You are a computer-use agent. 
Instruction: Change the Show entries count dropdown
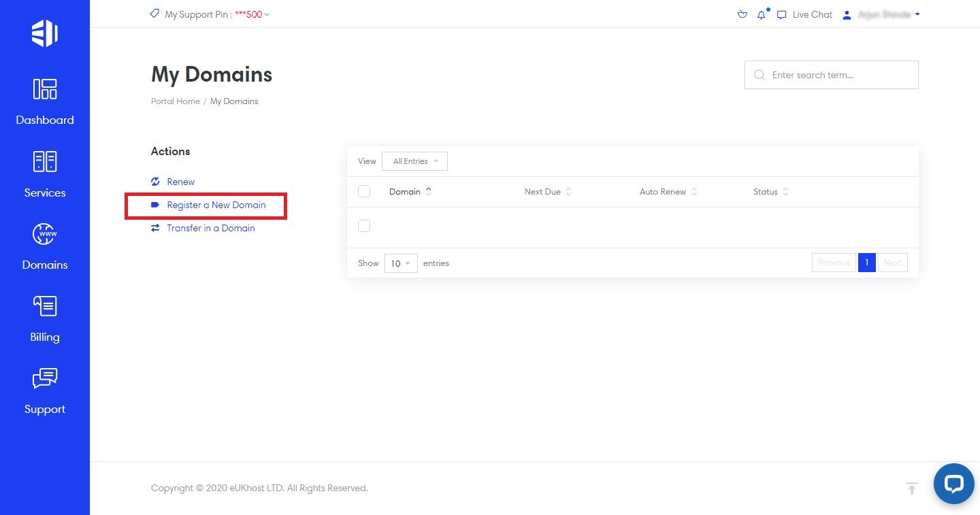click(x=400, y=263)
